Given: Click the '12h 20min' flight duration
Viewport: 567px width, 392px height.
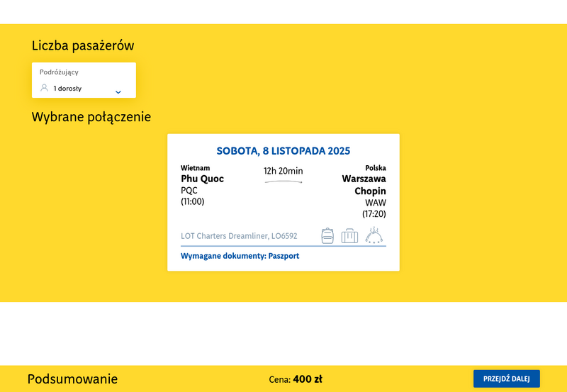Looking at the screenshot, I should point(283,171).
